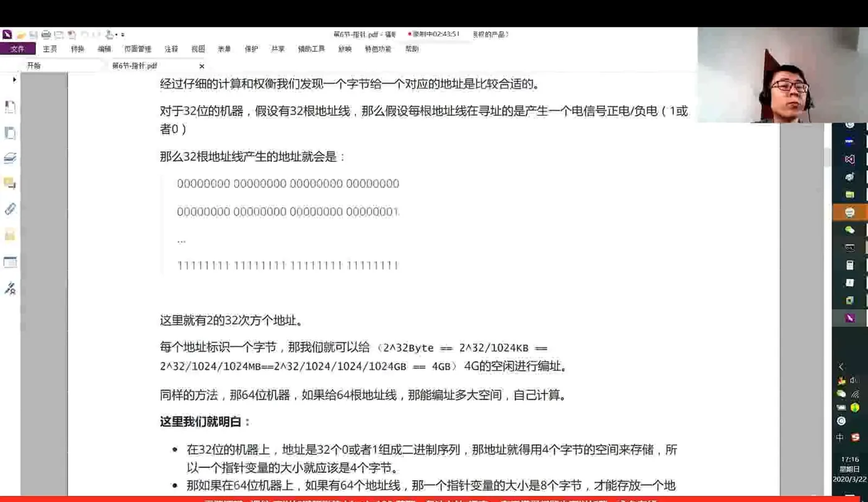Open Visual Studio from the taskbar
This screenshot has height=502, width=868.
(849, 159)
